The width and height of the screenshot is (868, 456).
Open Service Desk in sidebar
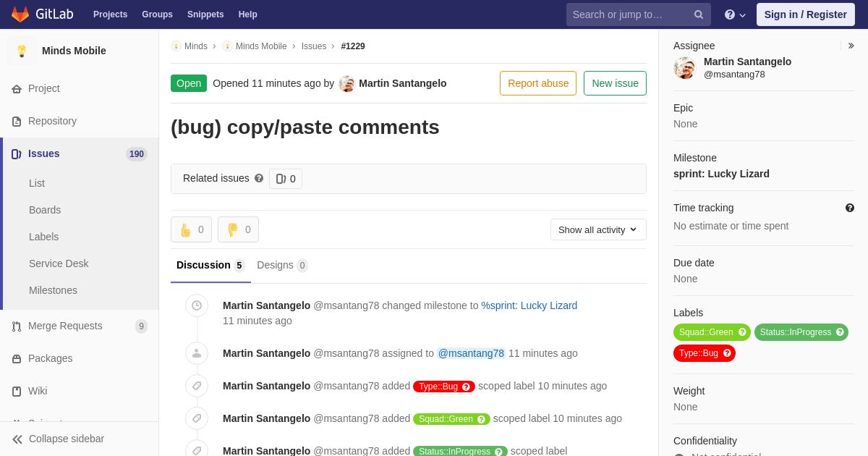click(x=59, y=263)
